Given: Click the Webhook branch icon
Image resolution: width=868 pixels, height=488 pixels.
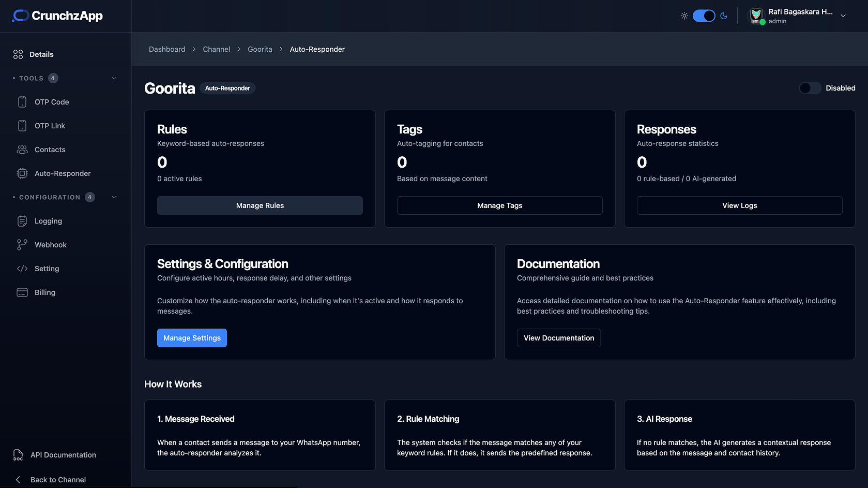Looking at the screenshot, I should click(x=22, y=245).
